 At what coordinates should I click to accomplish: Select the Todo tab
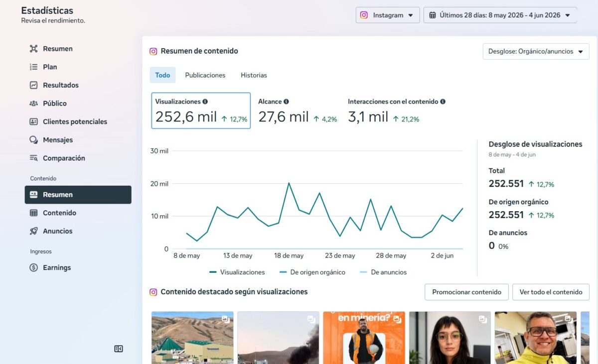coord(162,75)
